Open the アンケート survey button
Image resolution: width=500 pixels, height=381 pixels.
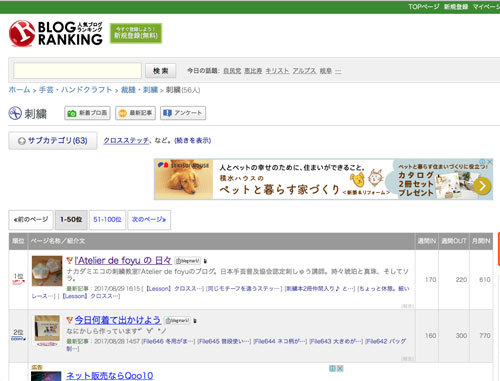[183, 113]
